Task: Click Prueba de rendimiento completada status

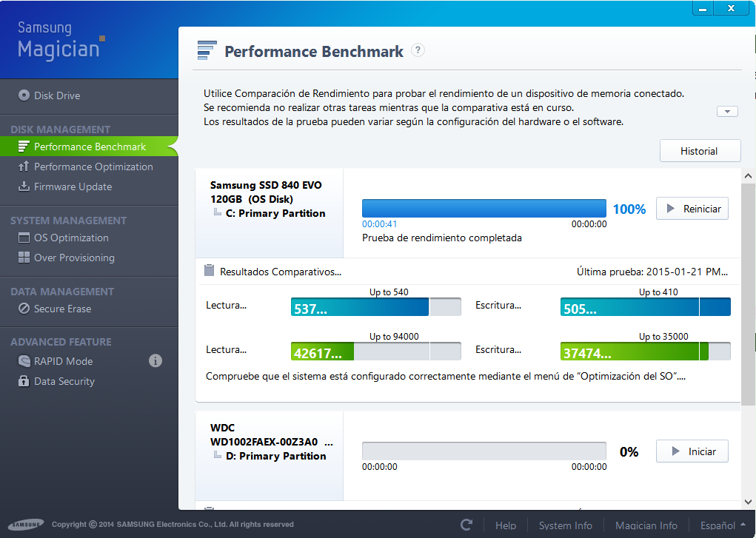Action: tap(441, 238)
